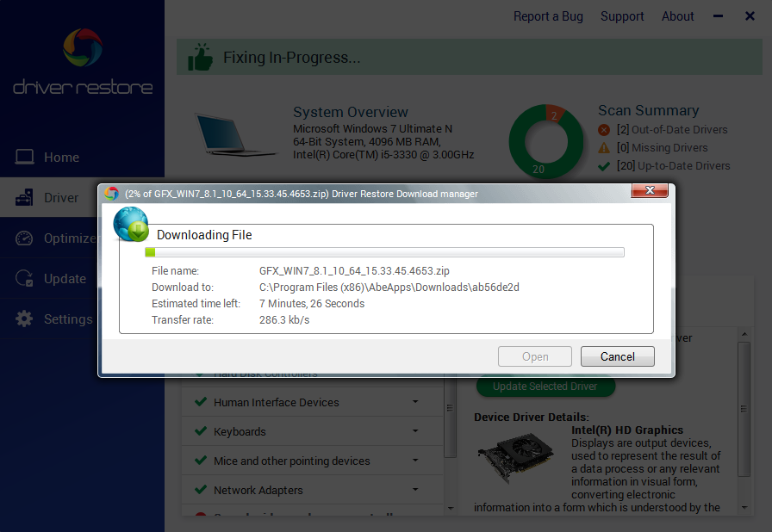Open the Support menu item
This screenshot has height=532, width=772.
pos(622,16)
